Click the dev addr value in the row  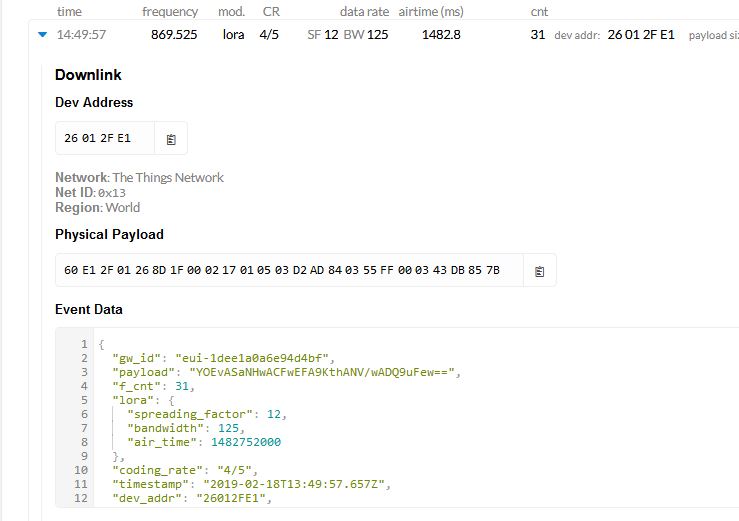coord(641,34)
